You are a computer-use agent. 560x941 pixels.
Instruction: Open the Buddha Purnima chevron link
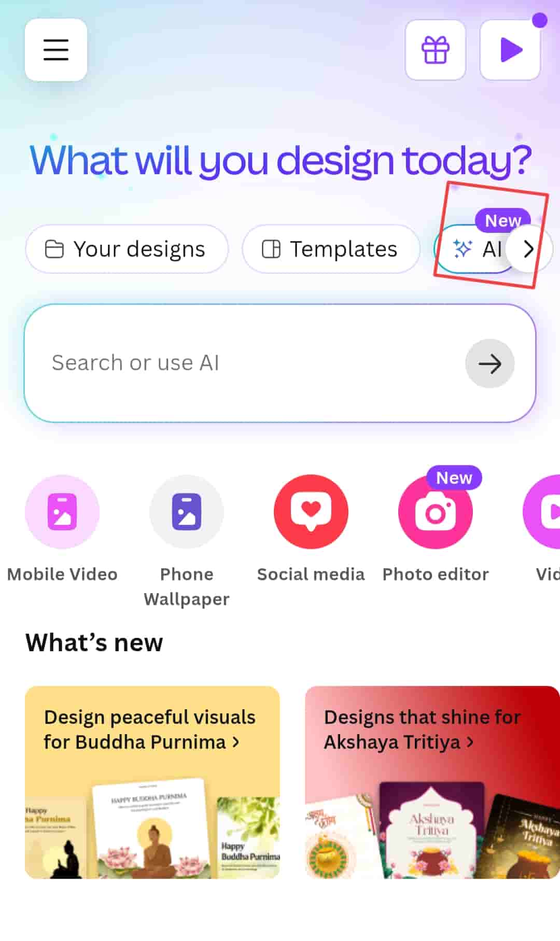[236, 742]
